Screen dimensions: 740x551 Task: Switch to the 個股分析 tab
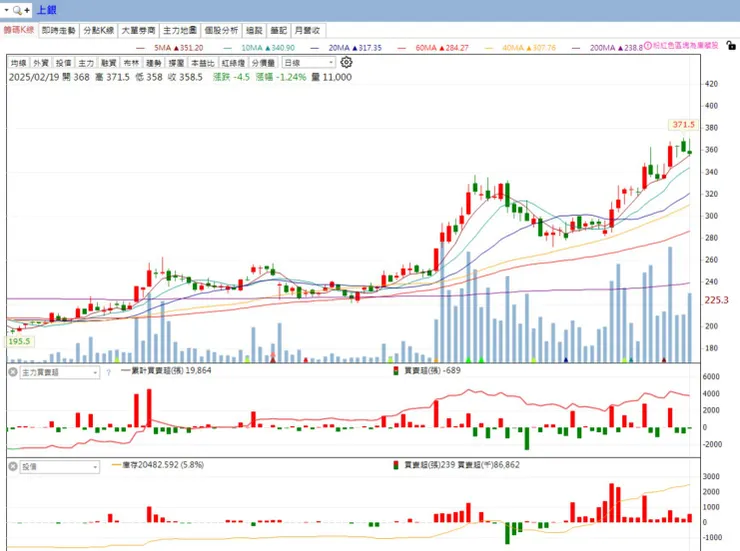click(x=221, y=30)
